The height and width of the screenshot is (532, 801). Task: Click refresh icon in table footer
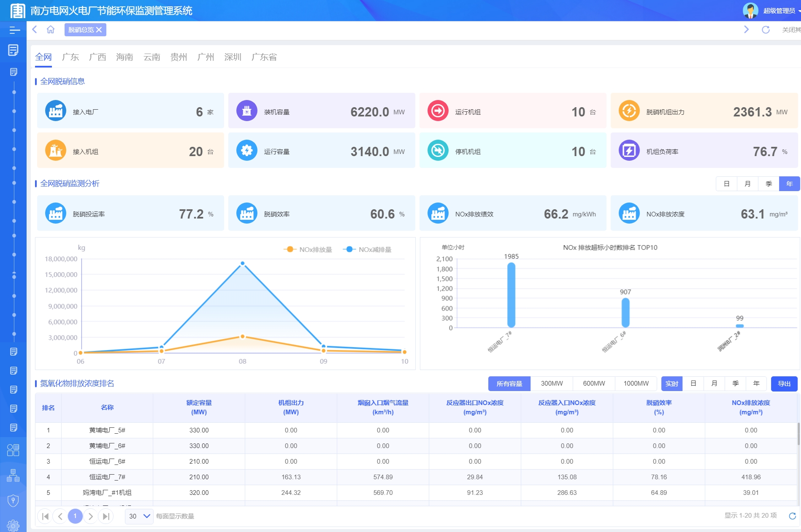pos(792,516)
